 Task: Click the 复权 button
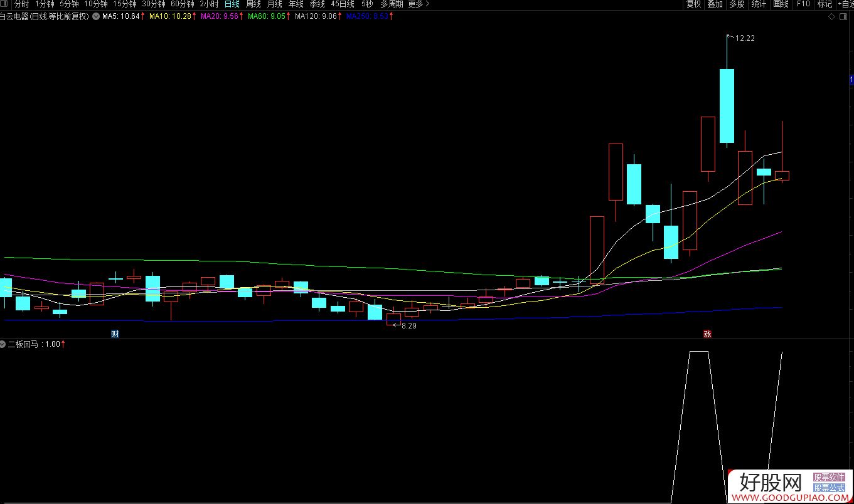pos(693,4)
